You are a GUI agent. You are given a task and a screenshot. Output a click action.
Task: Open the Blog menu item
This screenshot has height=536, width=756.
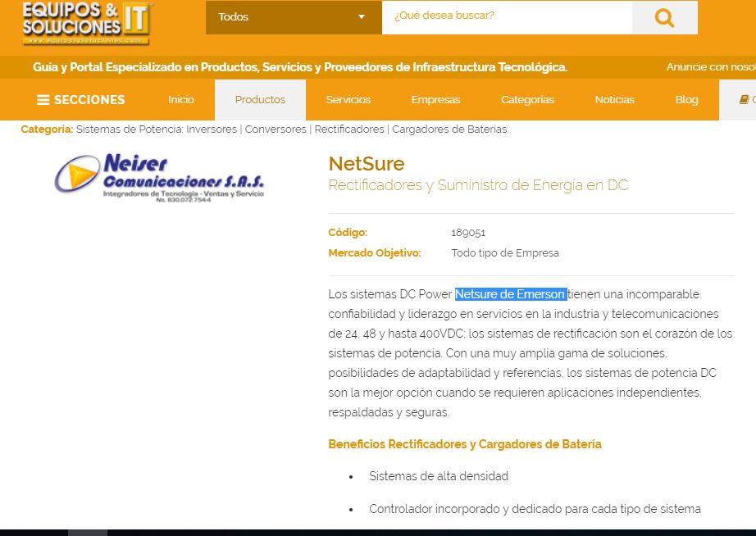click(686, 100)
